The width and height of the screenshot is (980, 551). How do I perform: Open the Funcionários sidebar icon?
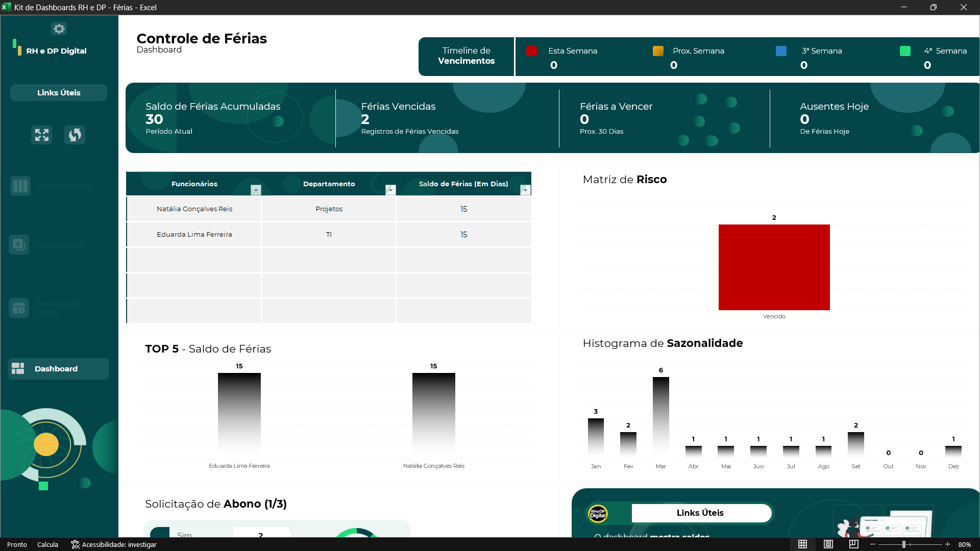coord(19,244)
